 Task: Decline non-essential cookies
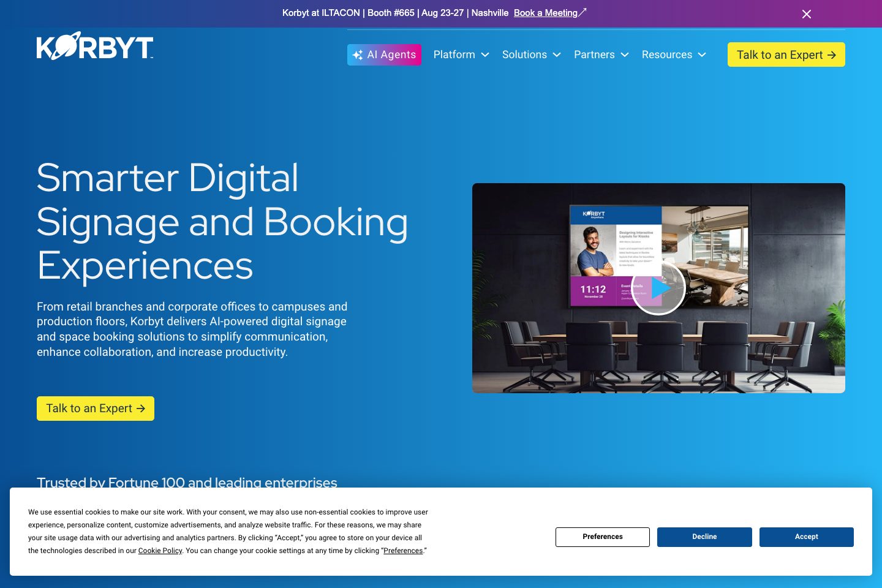coord(704,537)
